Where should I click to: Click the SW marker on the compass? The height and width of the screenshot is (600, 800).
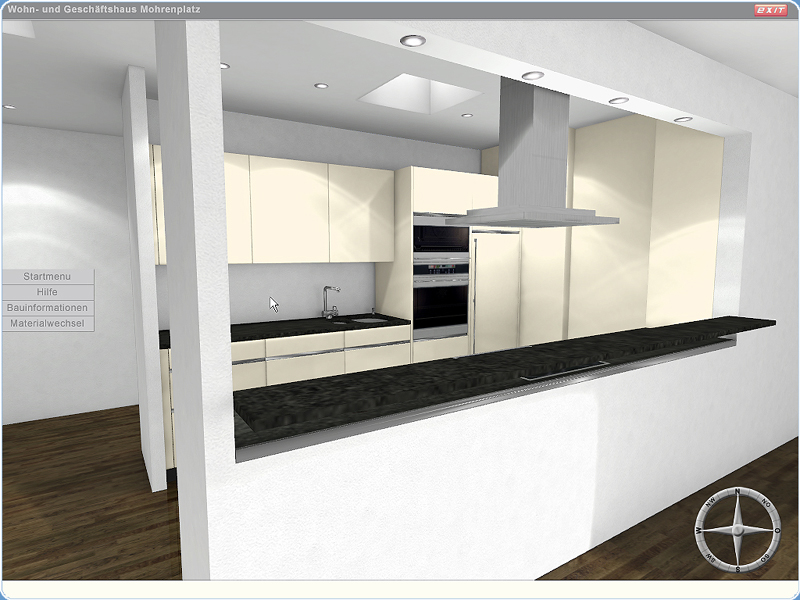click(710, 558)
